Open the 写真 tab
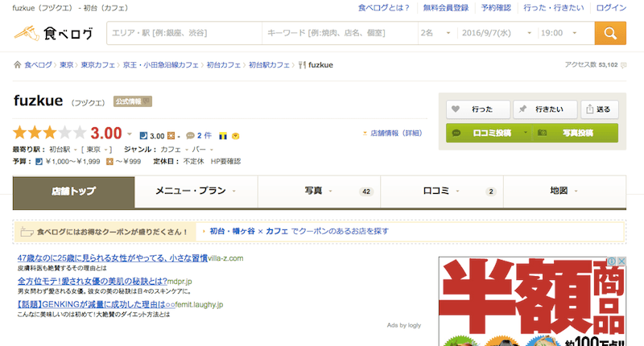 [x=319, y=192]
